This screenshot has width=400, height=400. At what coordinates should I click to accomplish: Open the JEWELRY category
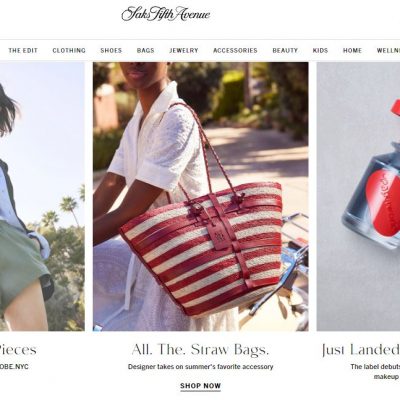[x=184, y=51]
